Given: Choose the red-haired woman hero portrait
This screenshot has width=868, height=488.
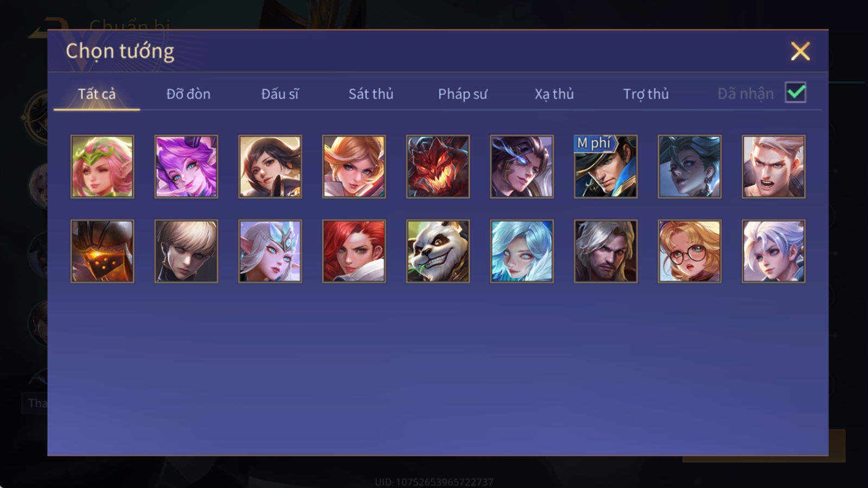Looking at the screenshot, I should pos(354,251).
